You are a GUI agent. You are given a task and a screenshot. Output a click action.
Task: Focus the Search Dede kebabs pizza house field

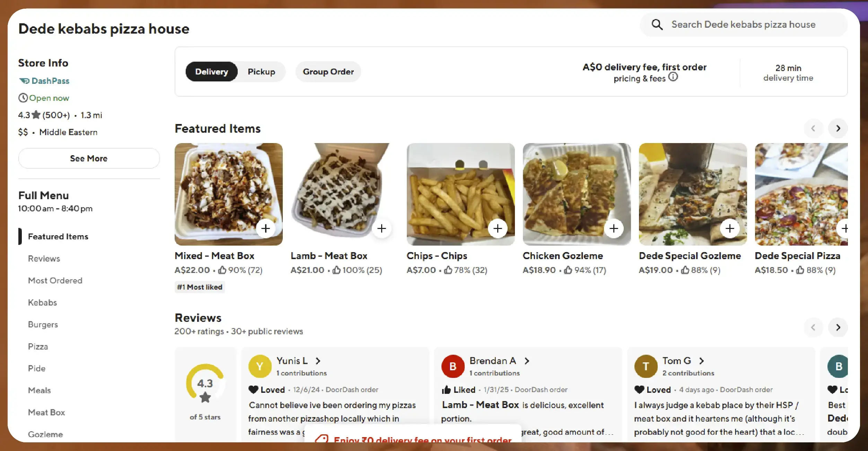coord(744,25)
